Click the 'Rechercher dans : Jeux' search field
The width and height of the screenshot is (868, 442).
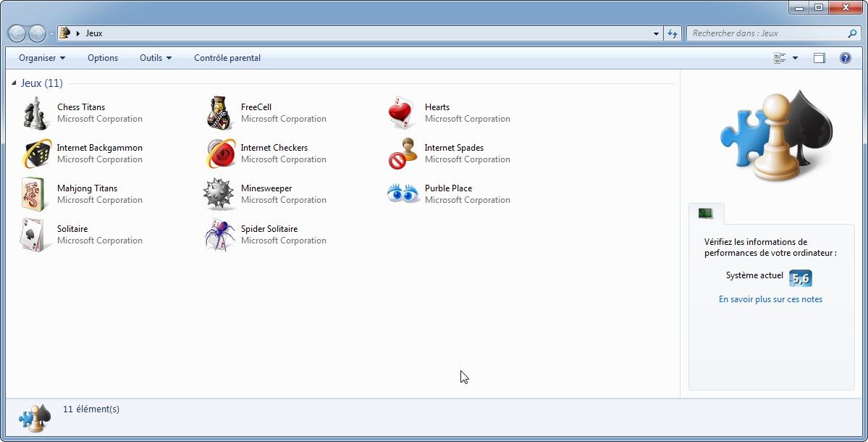[x=768, y=33]
